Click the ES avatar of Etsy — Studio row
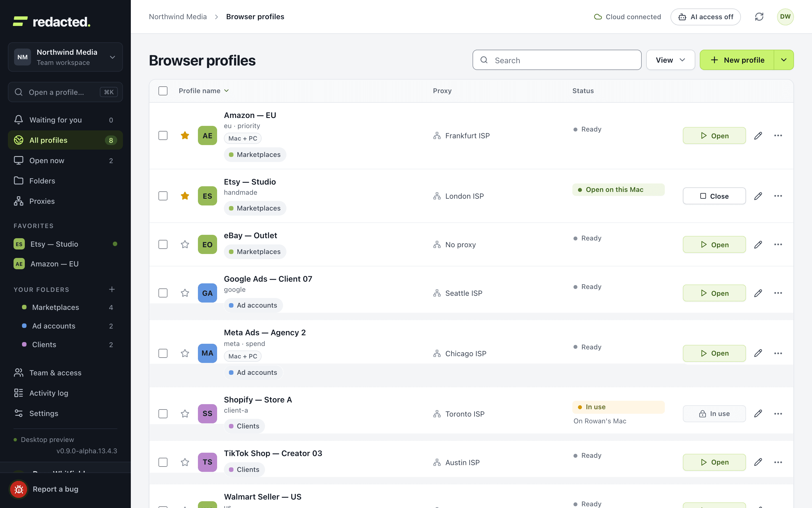Screen dimensions: 812x508 coord(207,196)
